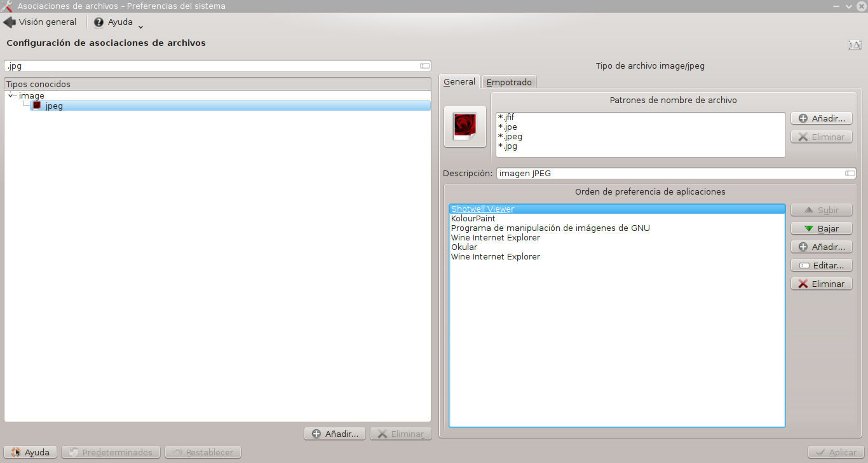This screenshot has width=868, height=463.
Task: Click the module icon at top right
Action: coord(855,45)
